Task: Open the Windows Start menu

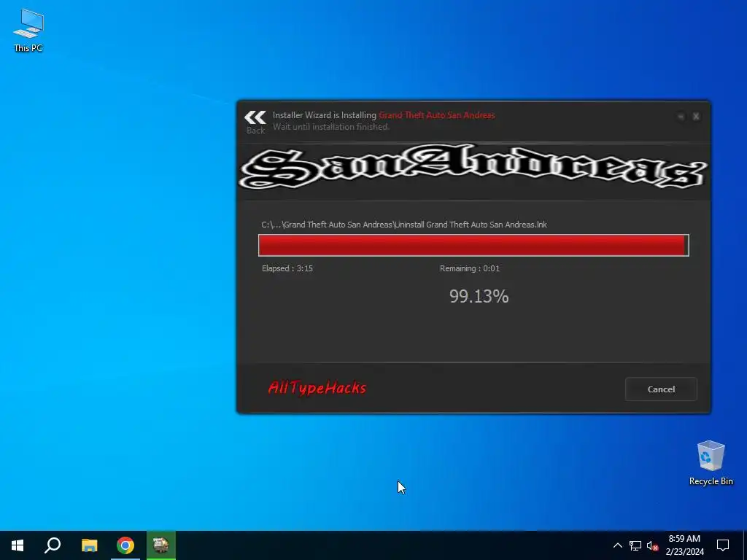Action: coord(18,545)
